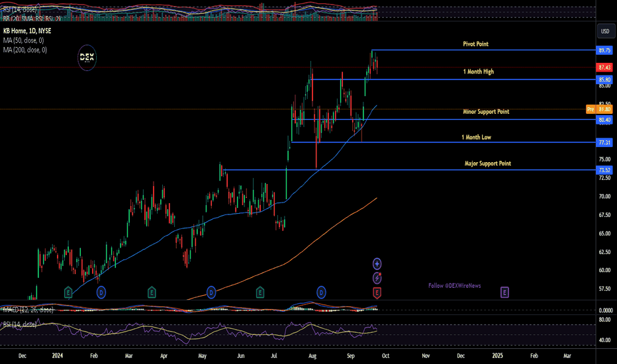Viewport: 617px width, 364px height.
Task: Click the 1 Month Low annotation label
Action: [476, 138]
